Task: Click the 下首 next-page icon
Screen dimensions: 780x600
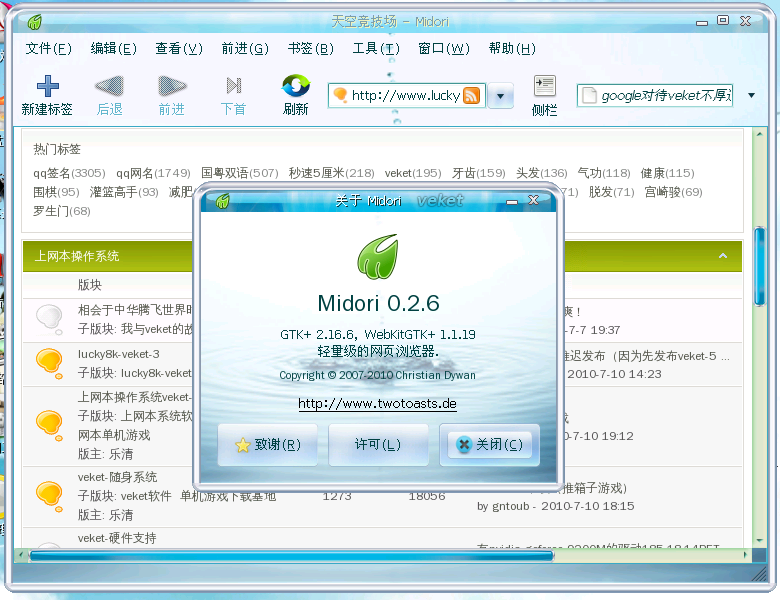Action: click(234, 86)
